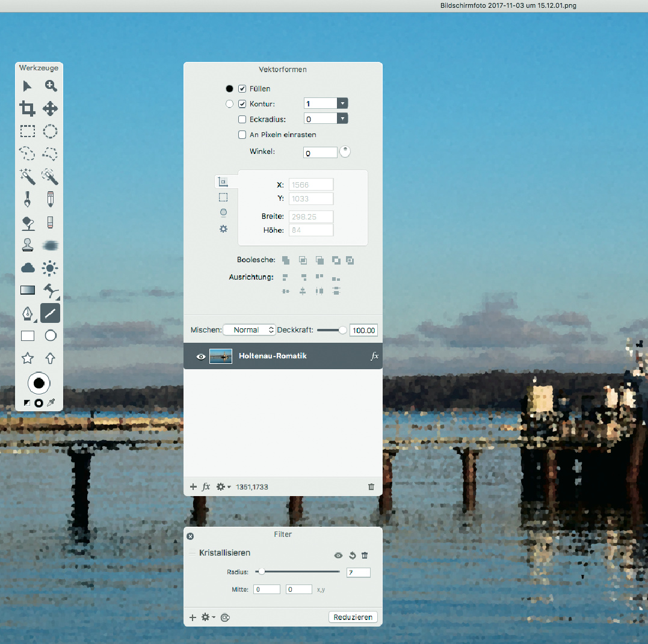This screenshot has width=648, height=644.
Task: Select the four-arrow Pan tool
Action: [x=50, y=109]
